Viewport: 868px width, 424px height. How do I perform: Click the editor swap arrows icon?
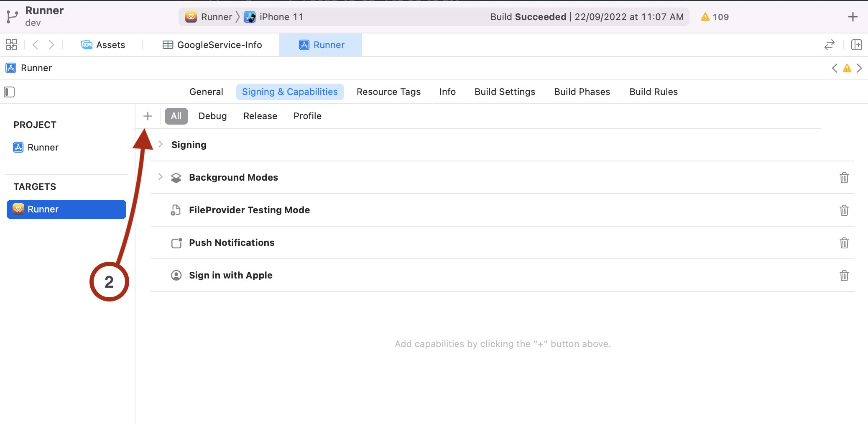pos(830,45)
